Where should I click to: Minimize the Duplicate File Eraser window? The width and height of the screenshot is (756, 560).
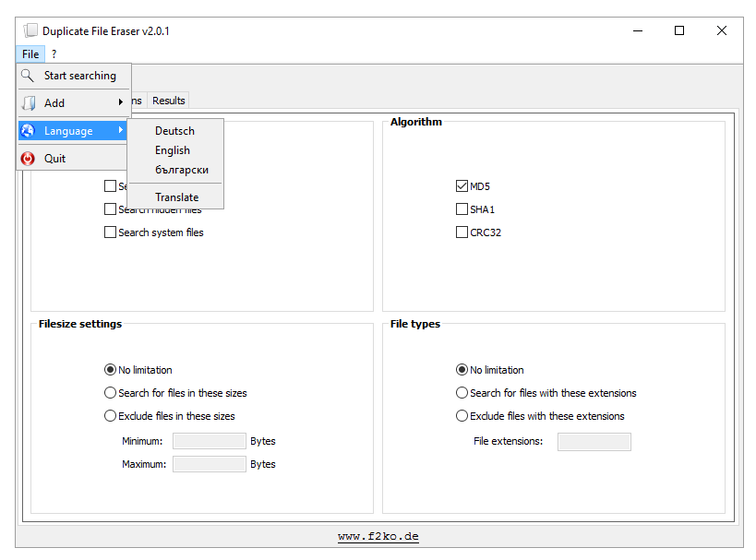point(638,30)
